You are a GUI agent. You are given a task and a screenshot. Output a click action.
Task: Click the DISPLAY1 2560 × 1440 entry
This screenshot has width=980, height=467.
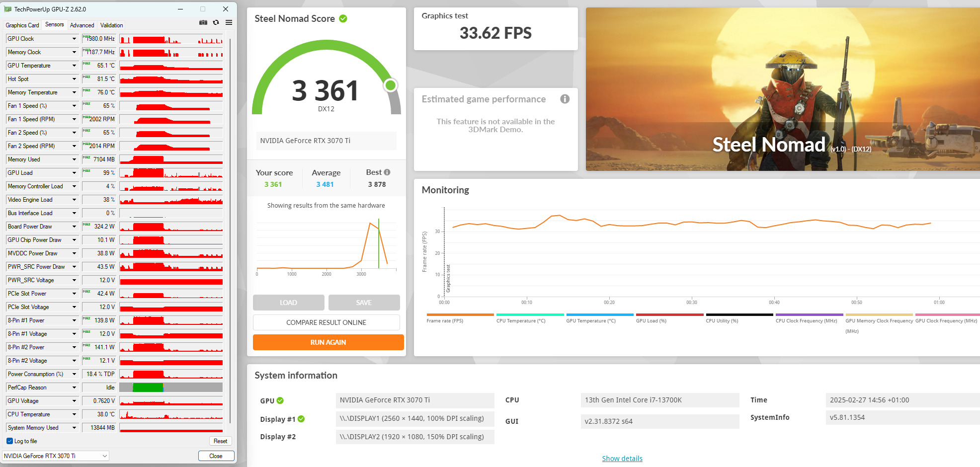click(x=415, y=418)
